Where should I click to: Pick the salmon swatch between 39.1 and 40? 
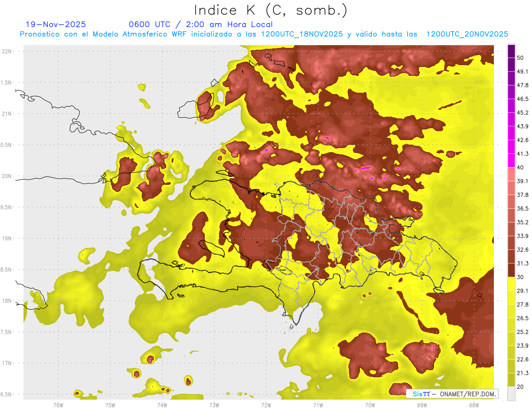[511, 174]
